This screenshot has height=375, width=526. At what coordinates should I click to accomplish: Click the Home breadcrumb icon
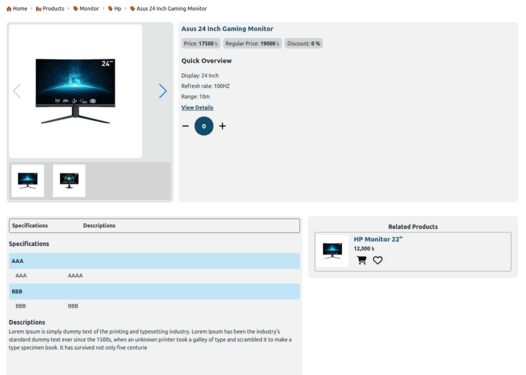pos(9,9)
